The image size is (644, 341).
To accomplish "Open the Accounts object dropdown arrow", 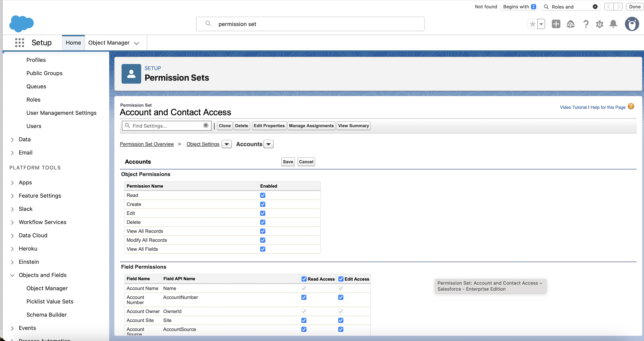I will [x=268, y=144].
